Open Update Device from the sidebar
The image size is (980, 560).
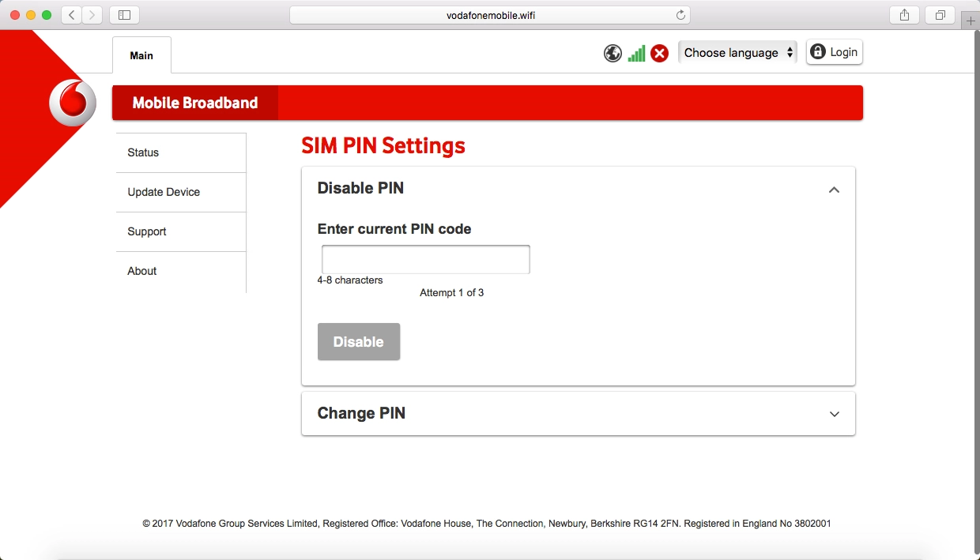coord(164,192)
